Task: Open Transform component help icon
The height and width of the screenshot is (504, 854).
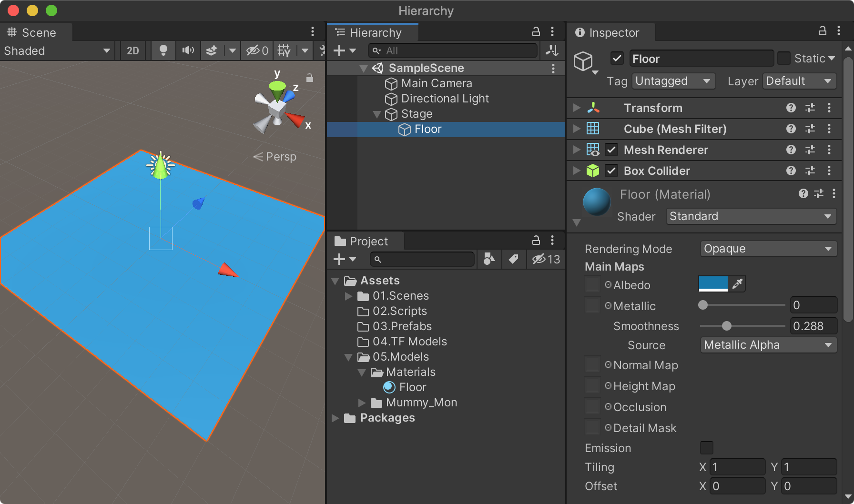Action: coord(791,108)
